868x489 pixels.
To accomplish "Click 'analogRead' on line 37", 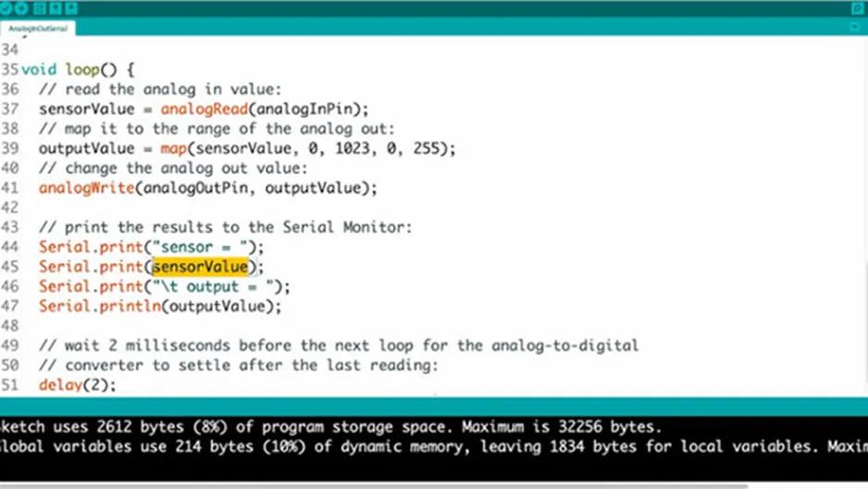I will click(205, 108).
